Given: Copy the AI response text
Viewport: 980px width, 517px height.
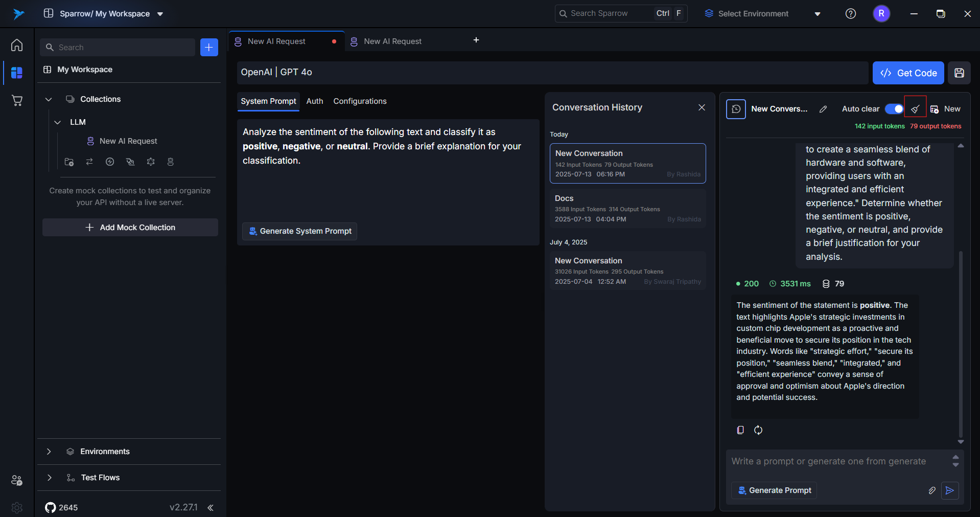Looking at the screenshot, I should 740,430.
